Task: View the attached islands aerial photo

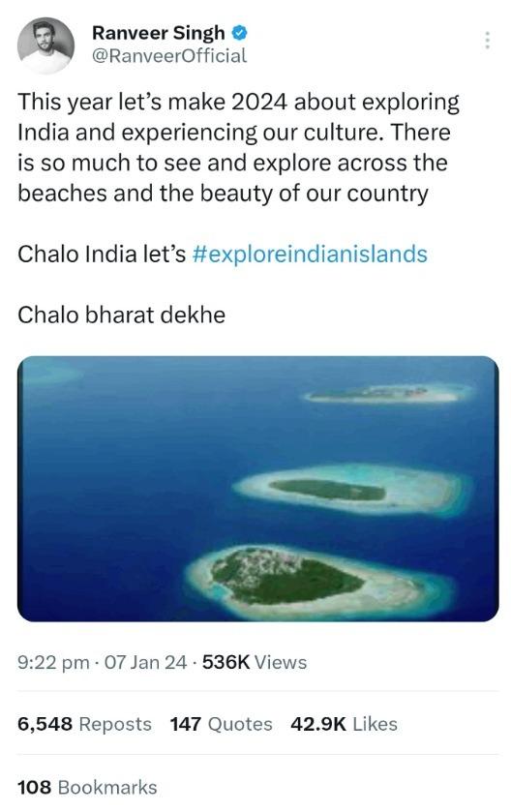Action: click(257, 489)
